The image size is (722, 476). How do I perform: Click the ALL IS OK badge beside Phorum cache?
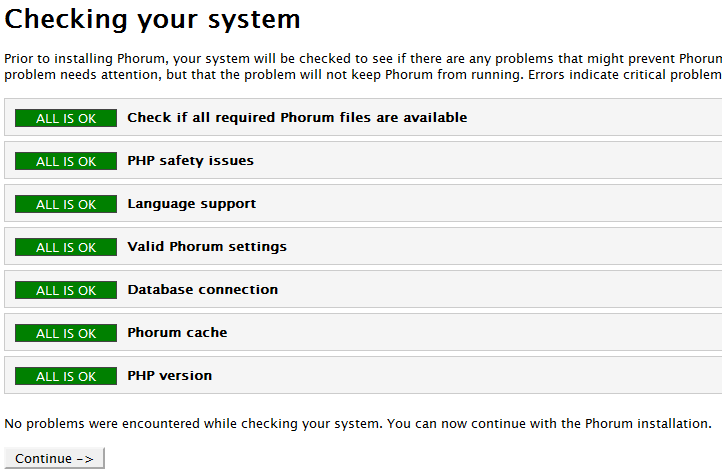tap(66, 333)
